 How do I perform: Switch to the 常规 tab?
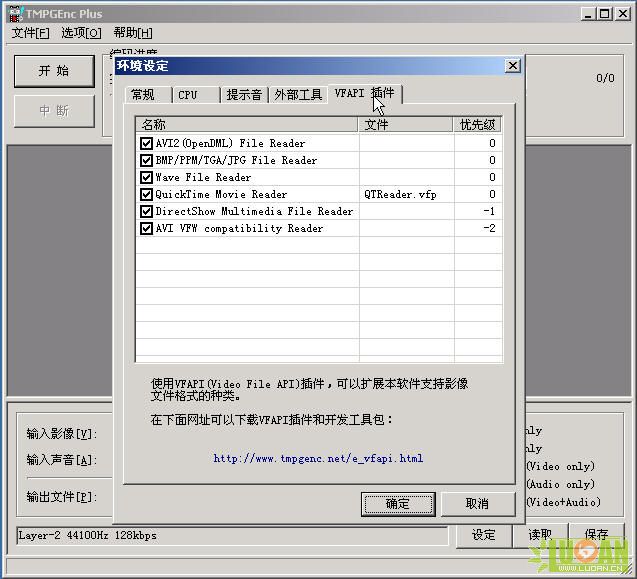148,95
